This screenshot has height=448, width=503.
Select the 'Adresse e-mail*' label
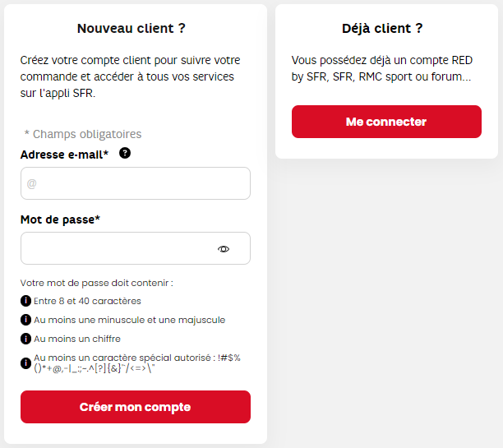64,155
